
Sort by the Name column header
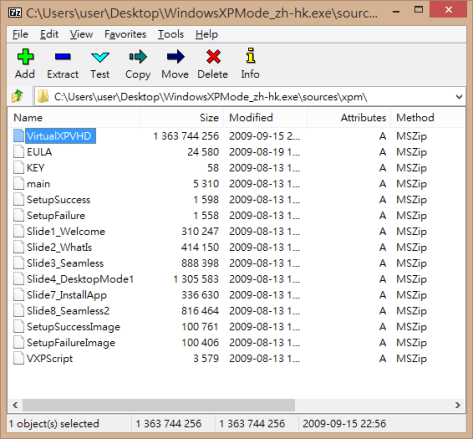tap(73, 117)
